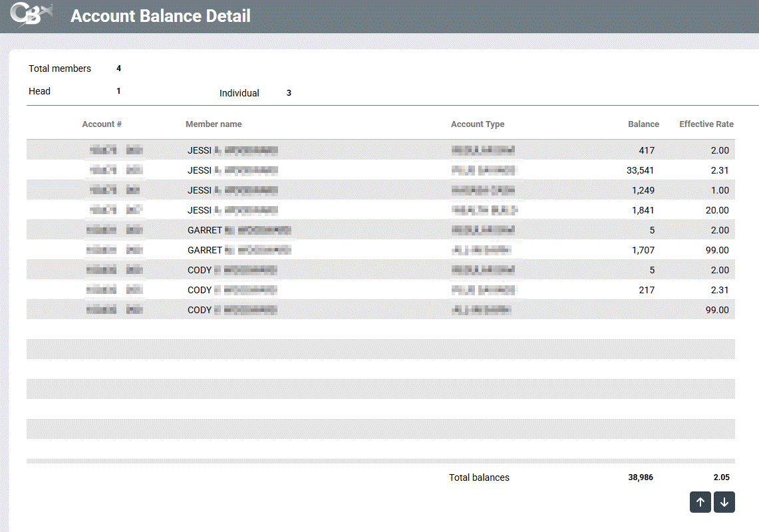Click the Member name column header

[214, 124]
